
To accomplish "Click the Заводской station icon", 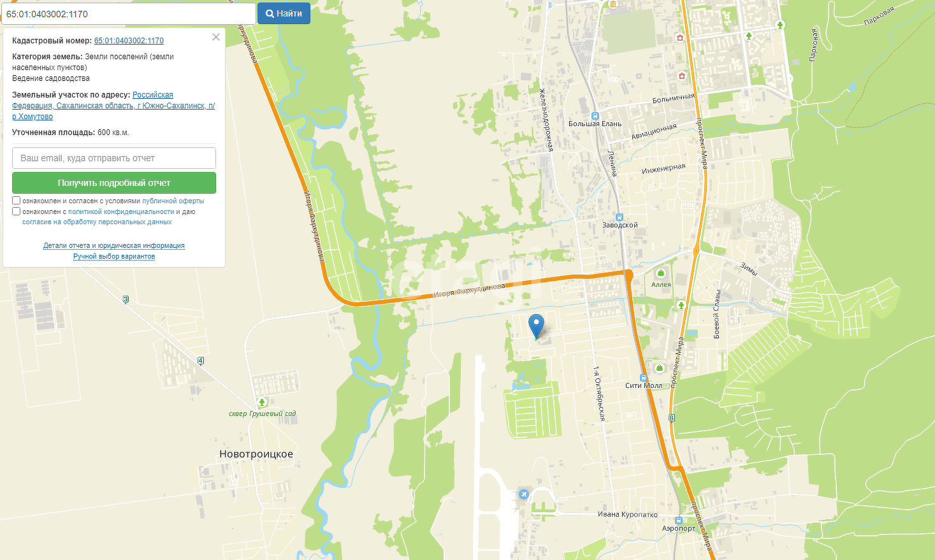I will 619,217.
